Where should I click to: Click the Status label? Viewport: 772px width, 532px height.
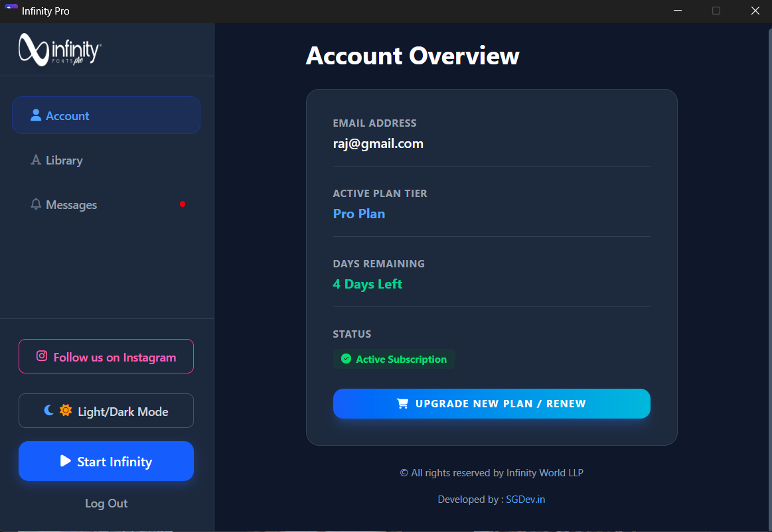coord(352,334)
